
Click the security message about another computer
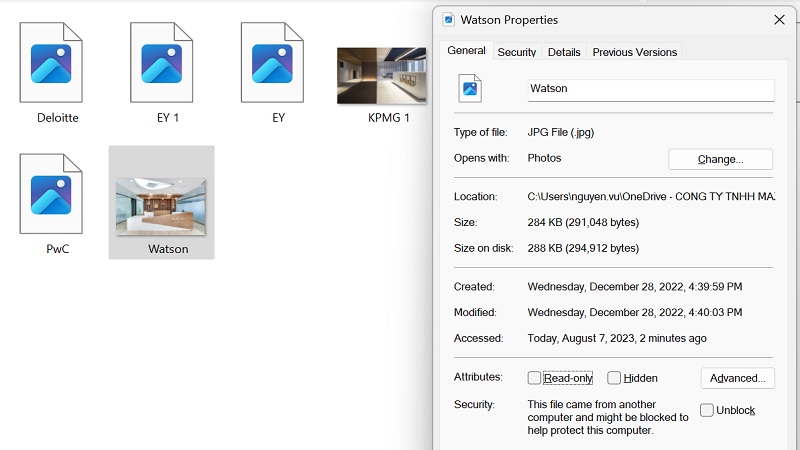[608, 417]
